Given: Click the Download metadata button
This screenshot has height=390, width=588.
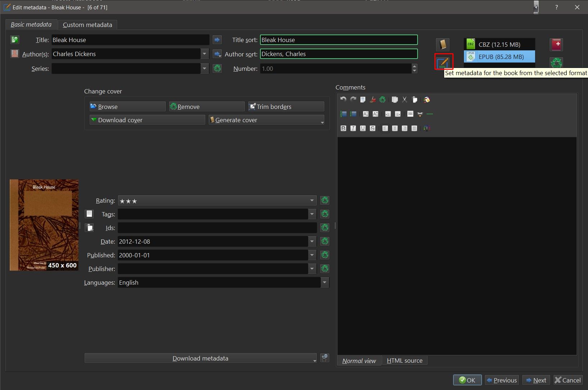Looking at the screenshot, I should pyautogui.click(x=201, y=358).
